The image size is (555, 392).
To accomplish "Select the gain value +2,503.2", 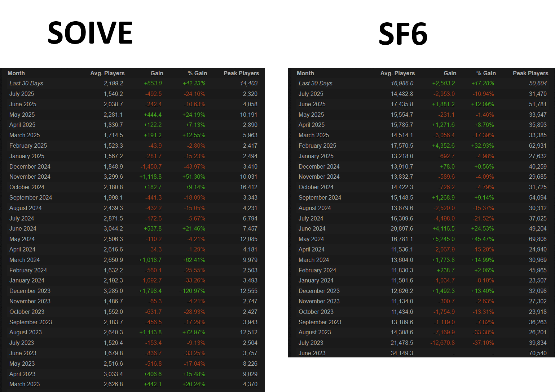I will tap(444, 83).
